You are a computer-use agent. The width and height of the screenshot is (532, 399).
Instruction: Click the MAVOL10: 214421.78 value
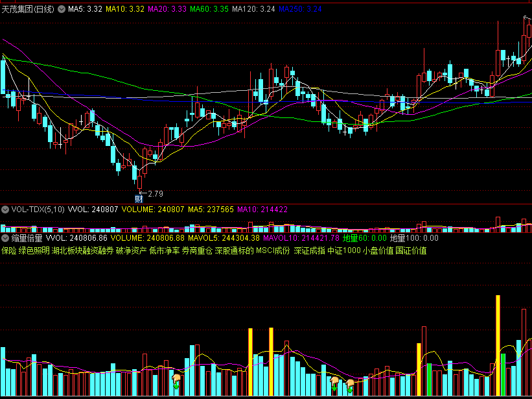(x=301, y=238)
